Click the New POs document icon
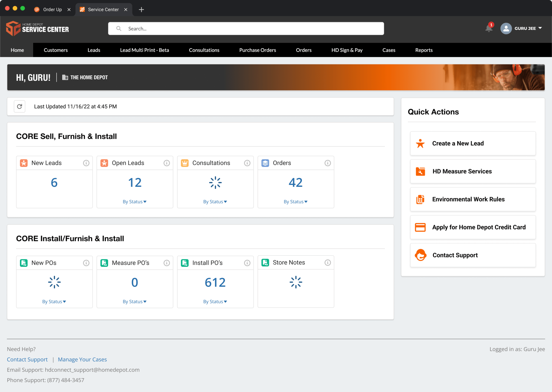This screenshot has height=392, width=552. point(24,263)
